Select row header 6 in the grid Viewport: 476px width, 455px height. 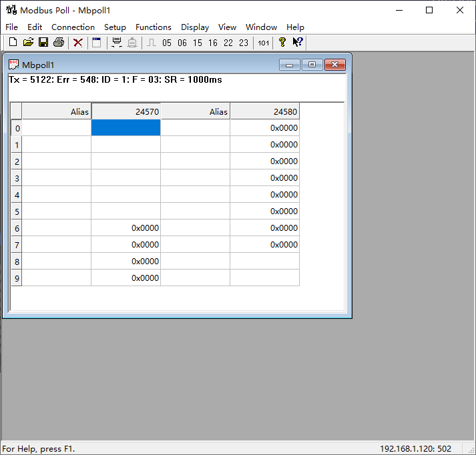[17, 227]
